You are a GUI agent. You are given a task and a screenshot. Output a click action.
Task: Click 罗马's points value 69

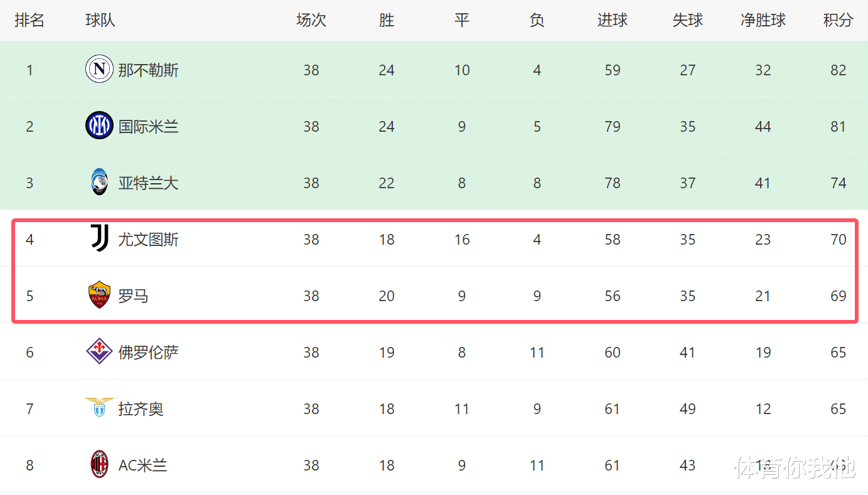click(838, 295)
